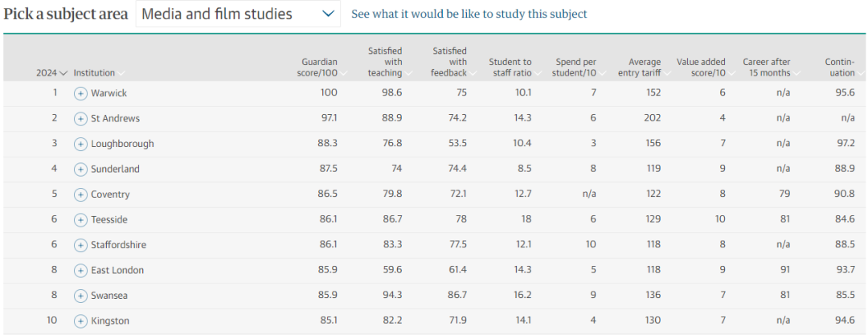The width and height of the screenshot is (868, 335).
Task: Sort by Guardian score/100 column
Action: point(319,67)
